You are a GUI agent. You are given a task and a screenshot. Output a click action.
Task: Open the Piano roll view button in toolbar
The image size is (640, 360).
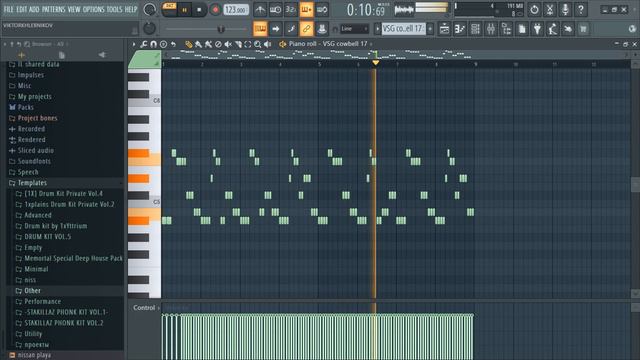[x=460, y=29]
